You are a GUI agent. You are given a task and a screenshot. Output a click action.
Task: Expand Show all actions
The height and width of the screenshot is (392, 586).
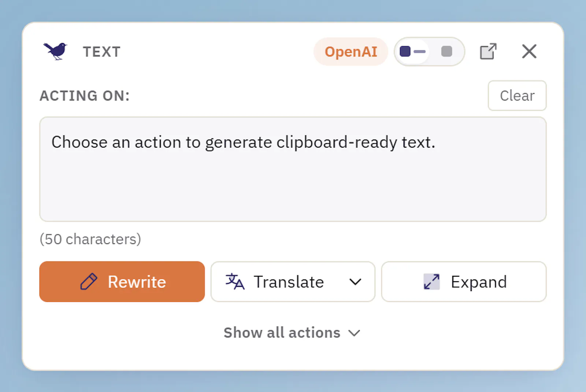pos(292,333)
